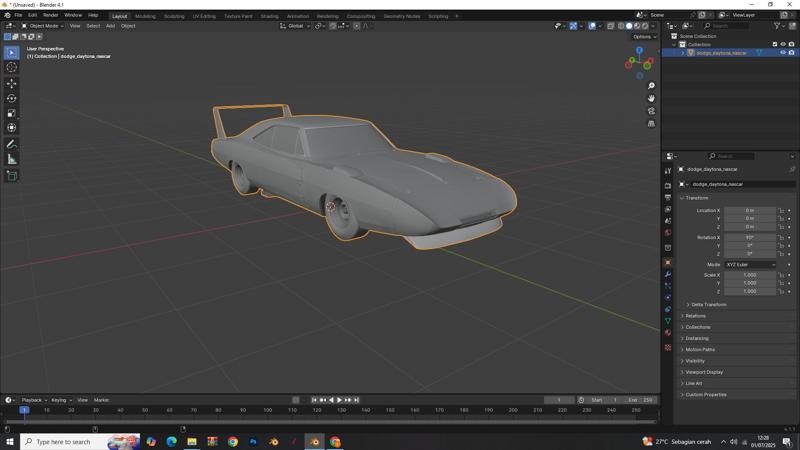
Task: Toggle snapping magnet in header
Action: tap(333, 26)
